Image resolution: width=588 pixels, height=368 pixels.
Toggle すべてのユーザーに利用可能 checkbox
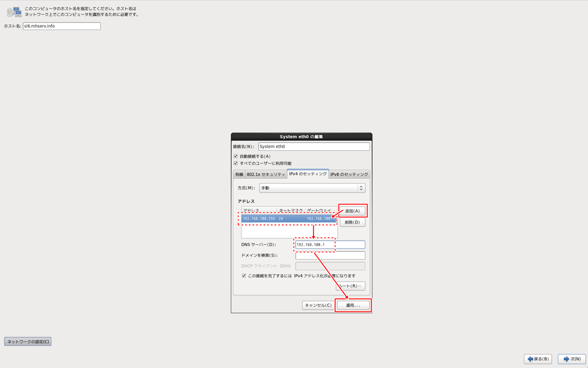coord(236,163)
